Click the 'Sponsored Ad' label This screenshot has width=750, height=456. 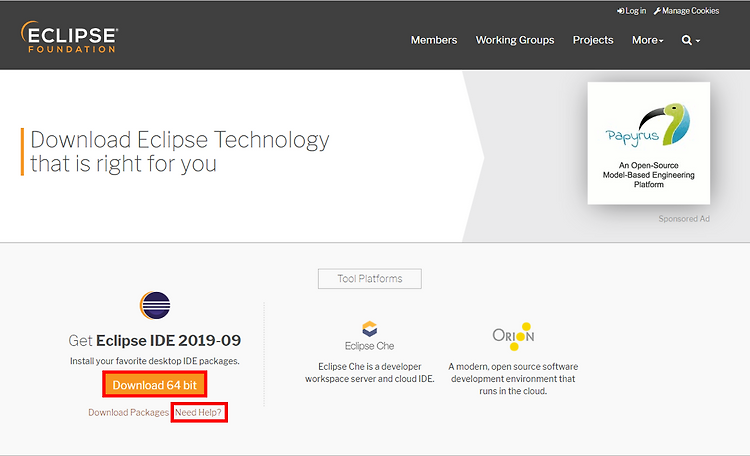684,219
